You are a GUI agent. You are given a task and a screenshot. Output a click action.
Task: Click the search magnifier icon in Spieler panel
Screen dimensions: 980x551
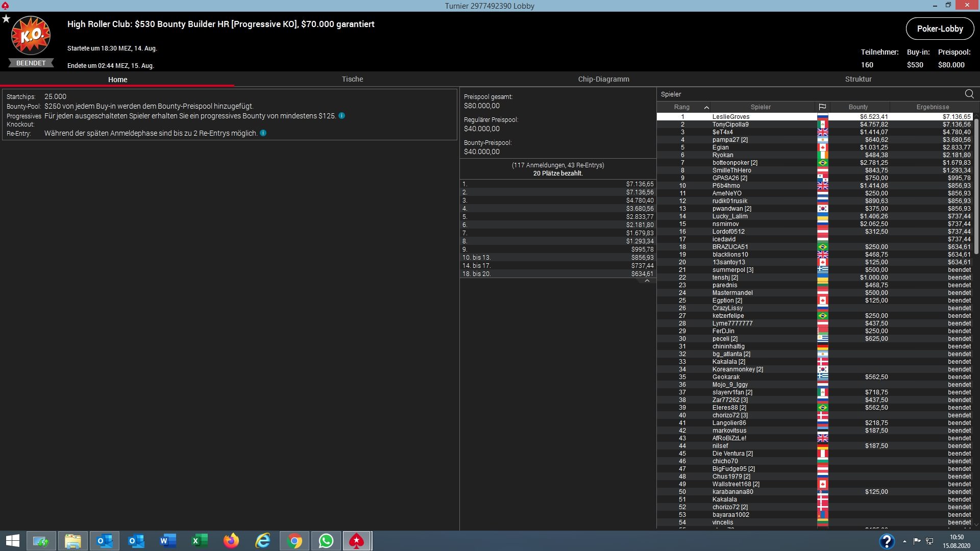click(969, 94)
